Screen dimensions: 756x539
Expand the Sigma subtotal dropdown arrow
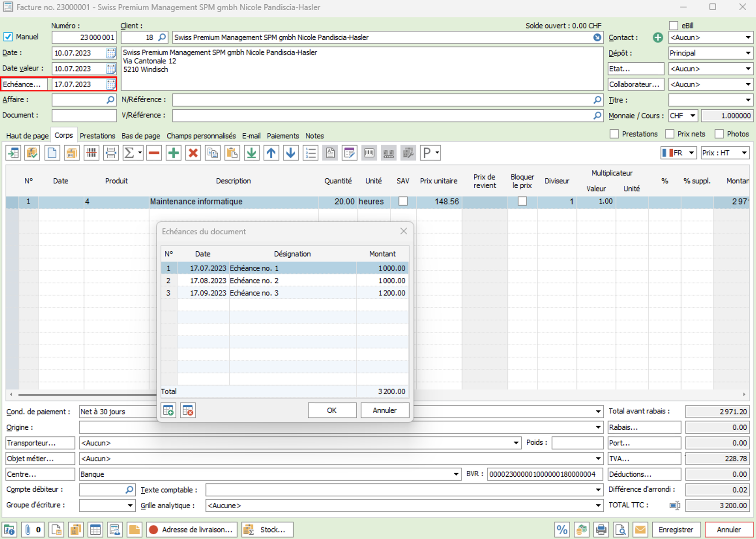(x=140, y=153)
